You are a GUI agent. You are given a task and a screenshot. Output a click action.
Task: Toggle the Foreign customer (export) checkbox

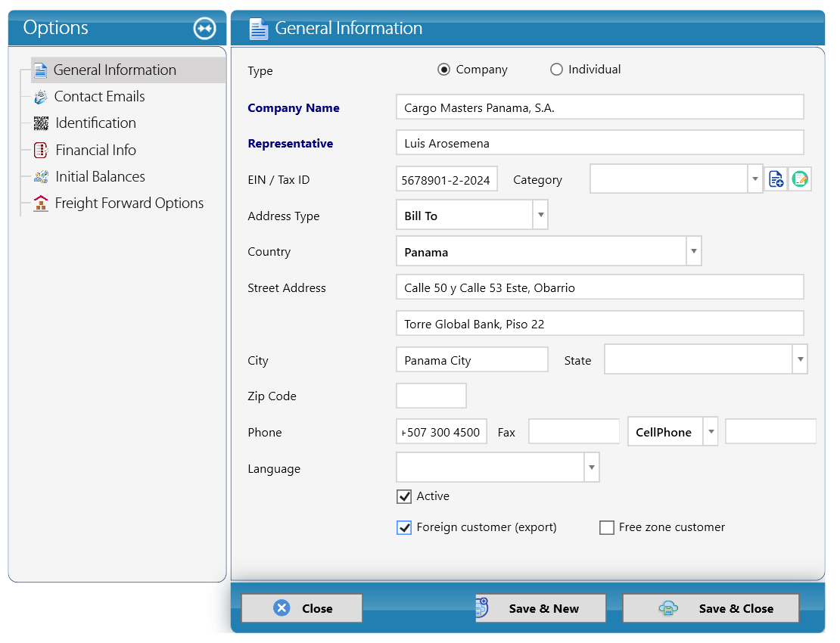[x=404, y=527]
